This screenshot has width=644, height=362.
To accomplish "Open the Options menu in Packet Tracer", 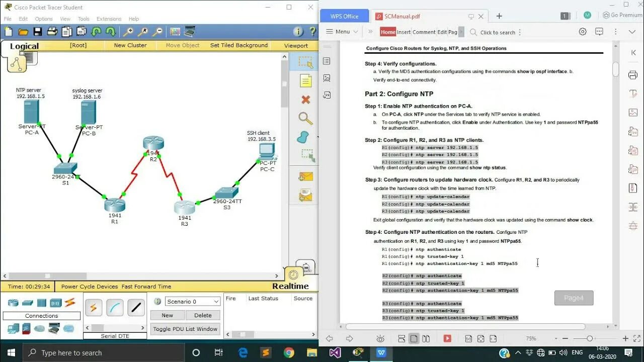I will click(x=44, y=19).
